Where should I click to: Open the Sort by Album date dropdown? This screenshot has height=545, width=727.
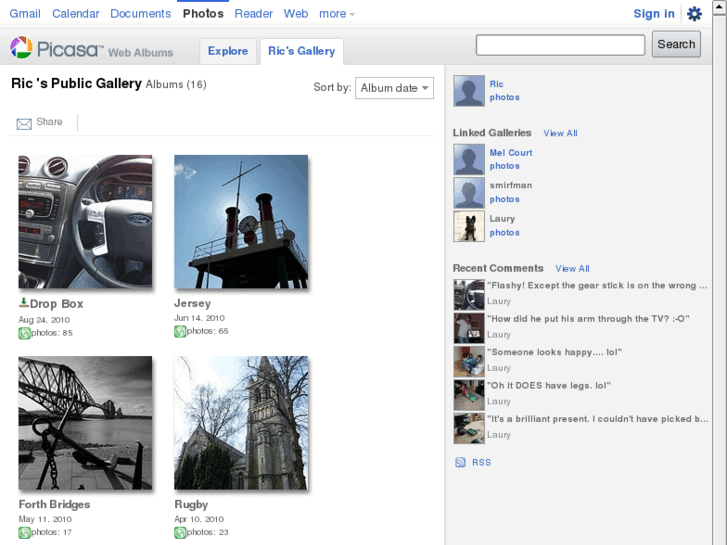tap(394, 88)
